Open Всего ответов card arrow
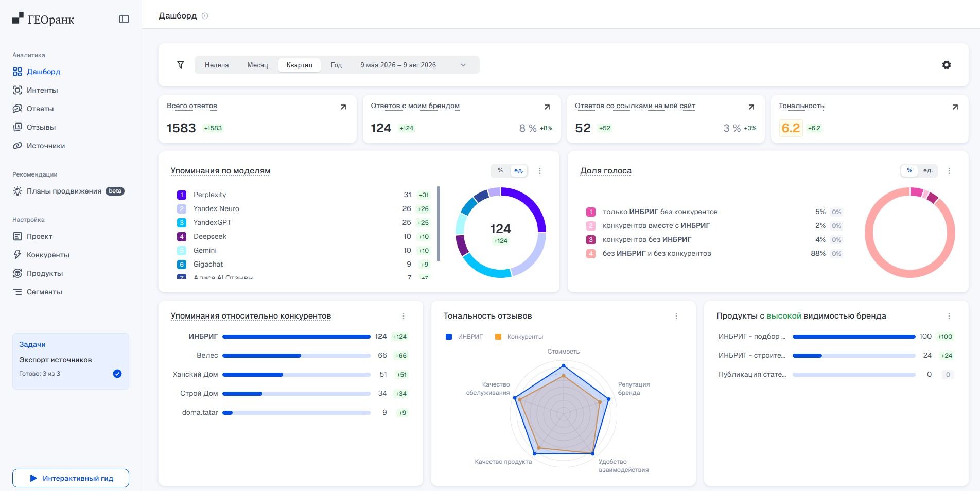Image resolution: width=980 pixels, height=491 pixels. 343,107
